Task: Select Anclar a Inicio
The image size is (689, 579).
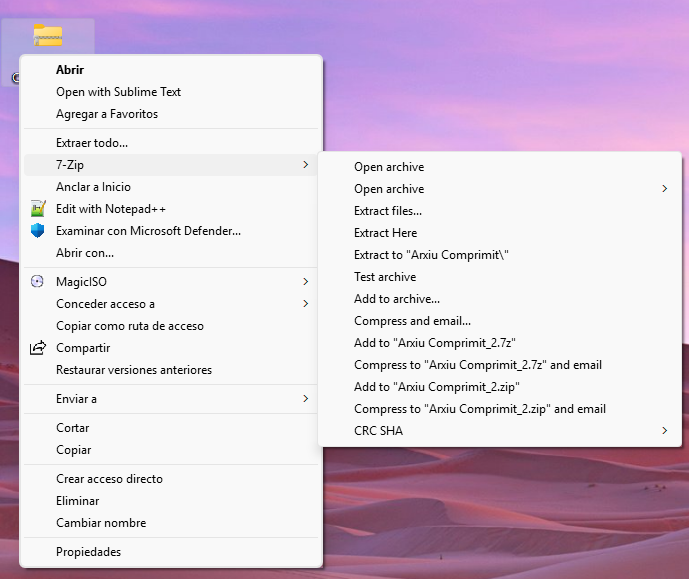Action: click(x=170, y=187)
